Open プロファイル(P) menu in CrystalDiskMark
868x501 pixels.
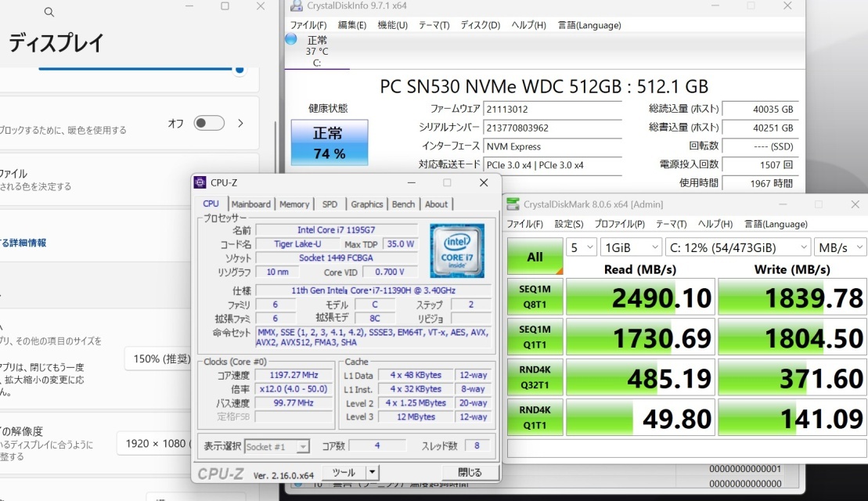(619, 224)
